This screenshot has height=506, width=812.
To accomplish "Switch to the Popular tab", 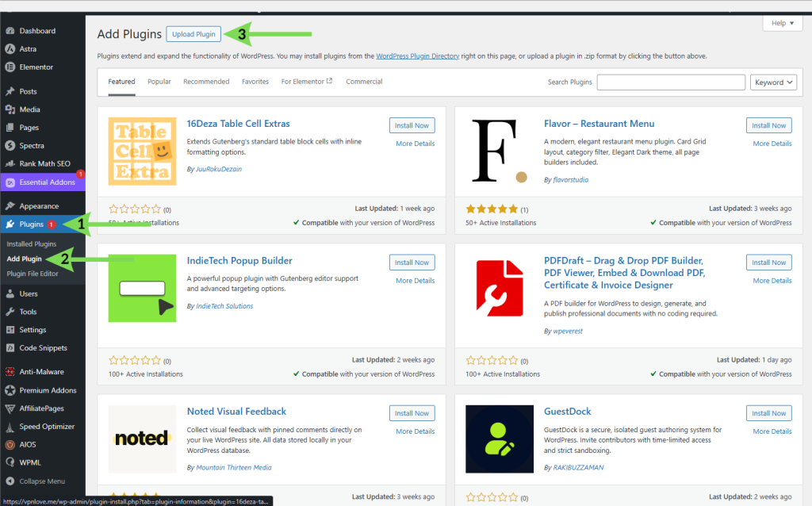I will pos(159,82).
